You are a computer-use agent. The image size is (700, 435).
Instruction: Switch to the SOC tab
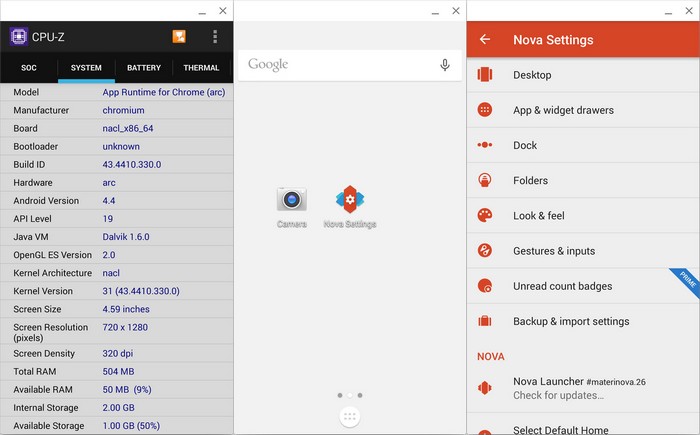click(x=29, y=68)
